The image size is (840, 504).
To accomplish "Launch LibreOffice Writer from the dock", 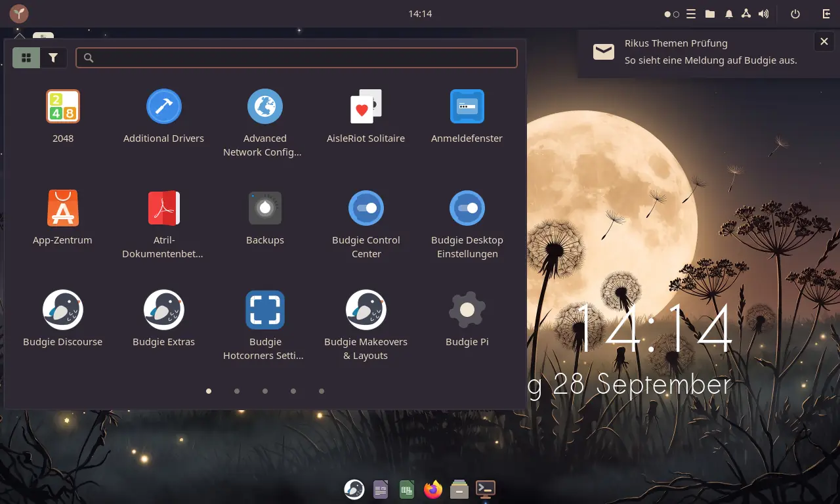I will click(381, 489).
